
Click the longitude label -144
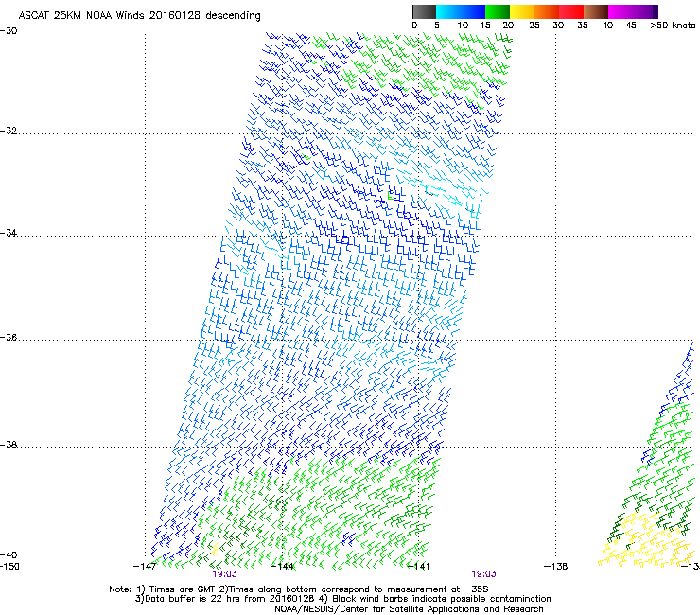pos(282,567)
